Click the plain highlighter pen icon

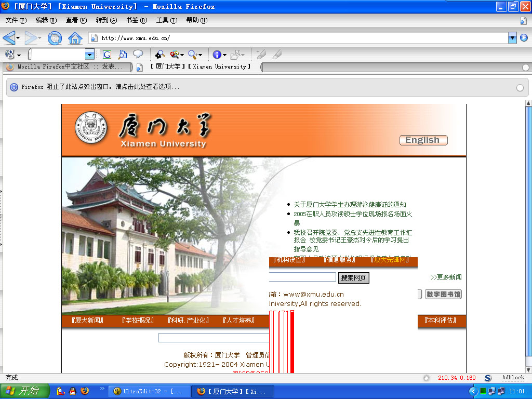(x=277, y=54)
